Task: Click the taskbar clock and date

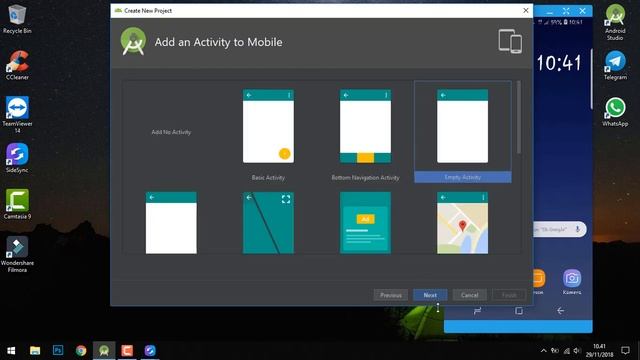Action: tap(600, 351)
